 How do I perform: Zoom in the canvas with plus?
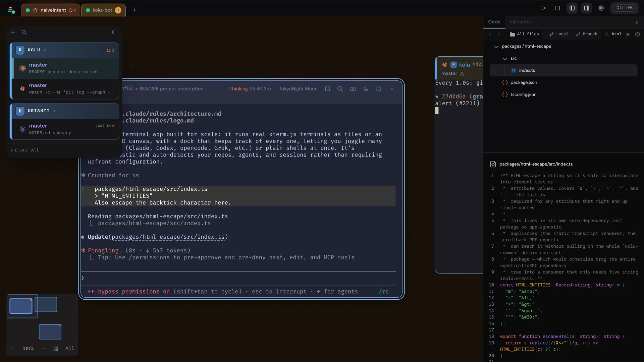pos(44,349)
